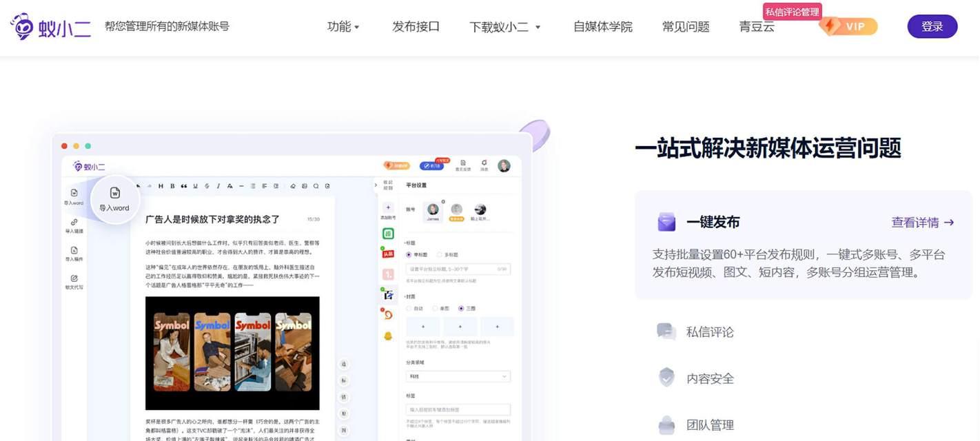
Task: Choose the 自动 cover radio option
Action: [409, 308]
